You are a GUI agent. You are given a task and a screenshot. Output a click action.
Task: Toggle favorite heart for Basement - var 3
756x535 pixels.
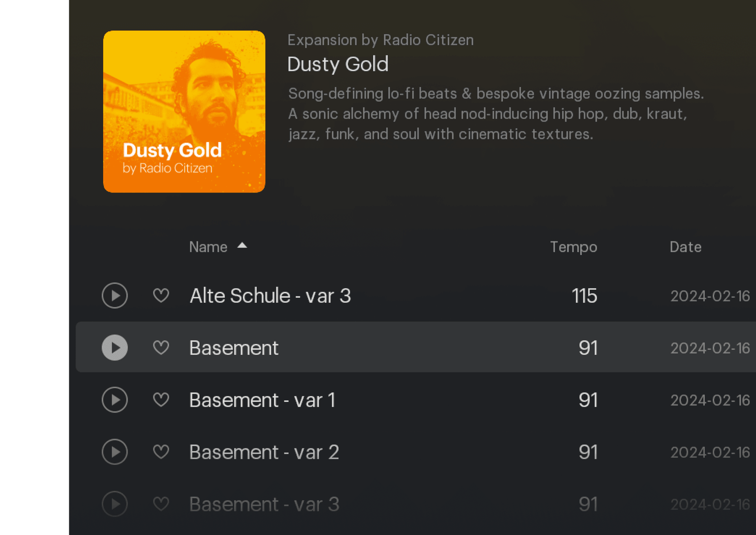click(x=161, y=504)
